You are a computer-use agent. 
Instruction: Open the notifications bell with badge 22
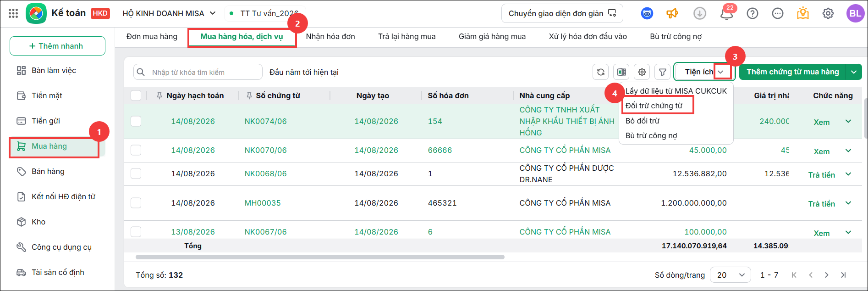(x=727, y=13)
